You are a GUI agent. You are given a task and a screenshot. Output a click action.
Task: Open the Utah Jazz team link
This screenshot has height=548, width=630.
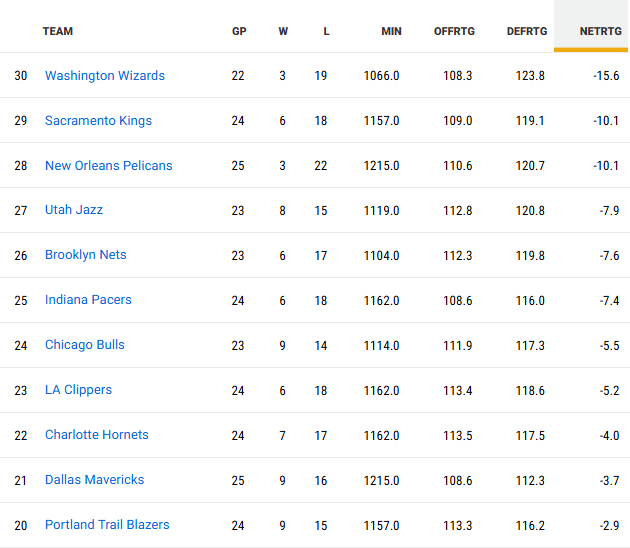[74, 211]
